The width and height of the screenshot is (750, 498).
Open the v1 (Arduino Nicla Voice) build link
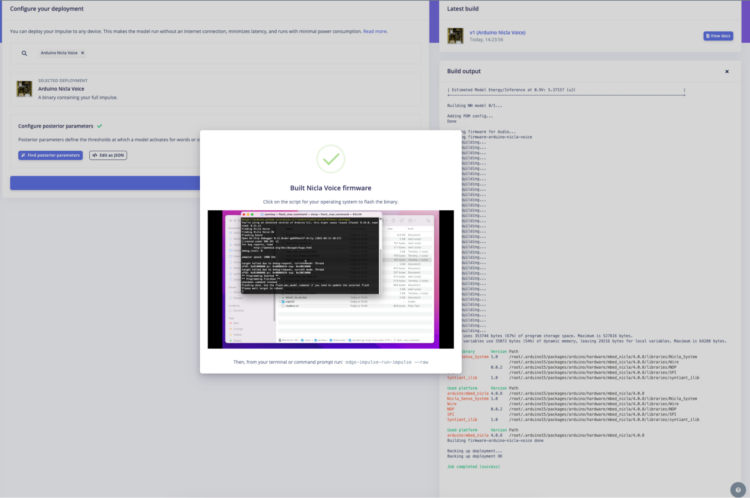(496, 30)
